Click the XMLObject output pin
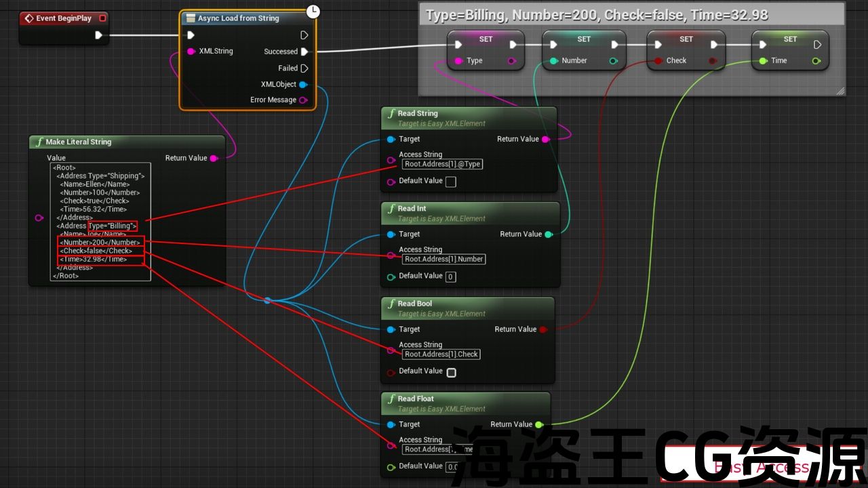The image size is (868, 488). point(303,85)
